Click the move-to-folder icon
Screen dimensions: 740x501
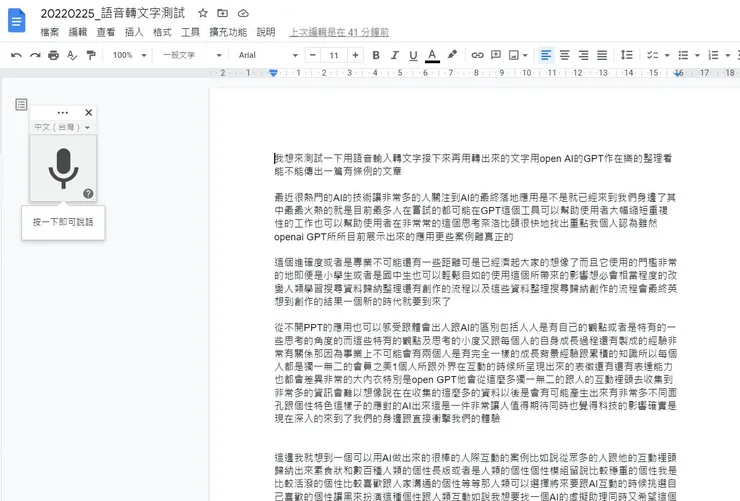[222, 13]
